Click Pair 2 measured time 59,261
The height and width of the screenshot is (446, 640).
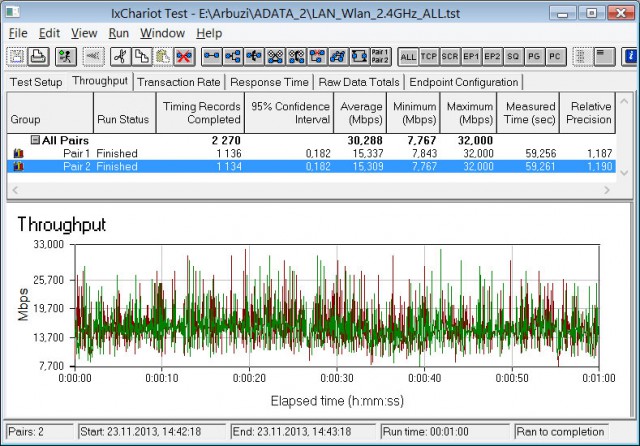pyautogui.click(x=540, y=166)
